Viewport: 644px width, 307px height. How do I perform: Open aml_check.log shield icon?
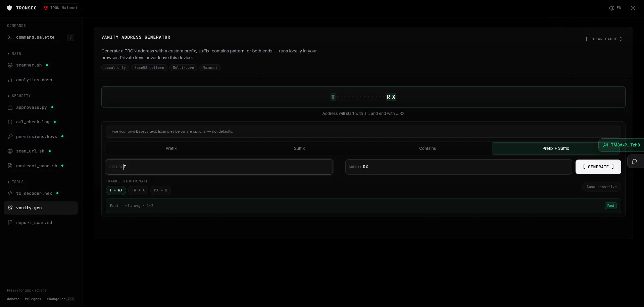pos(10,122)
